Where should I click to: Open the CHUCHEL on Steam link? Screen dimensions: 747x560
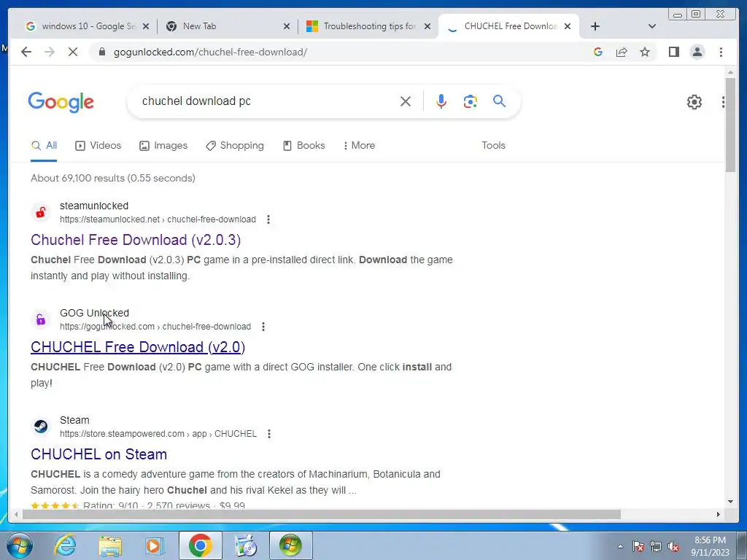click(x=98, y=454)
